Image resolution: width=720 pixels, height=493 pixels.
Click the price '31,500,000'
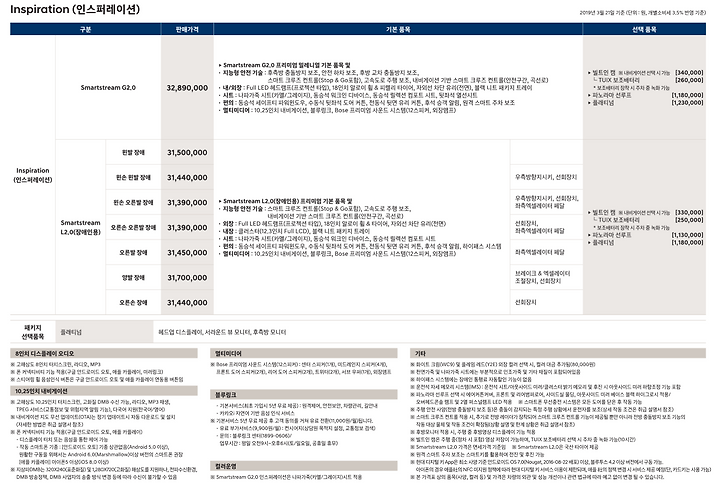click(187, 152)
